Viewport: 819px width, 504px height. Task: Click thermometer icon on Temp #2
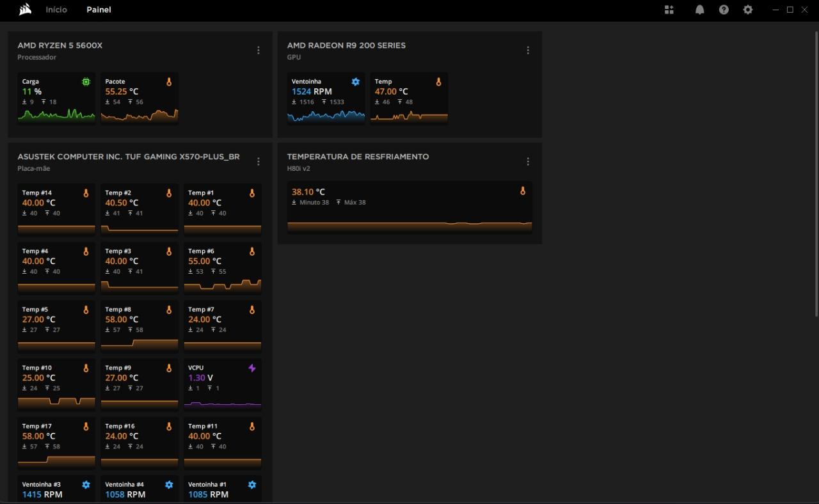point(169,193)
